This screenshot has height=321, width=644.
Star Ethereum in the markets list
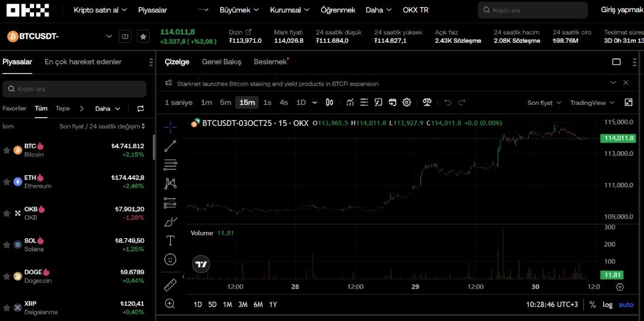(x=7, y=182)
